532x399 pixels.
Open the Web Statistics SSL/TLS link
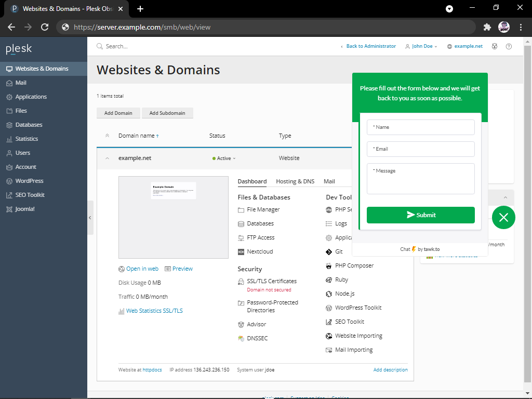point(154,311)
